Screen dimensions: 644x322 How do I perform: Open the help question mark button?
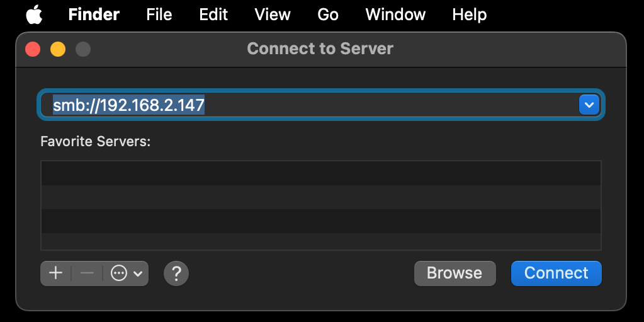176,273
